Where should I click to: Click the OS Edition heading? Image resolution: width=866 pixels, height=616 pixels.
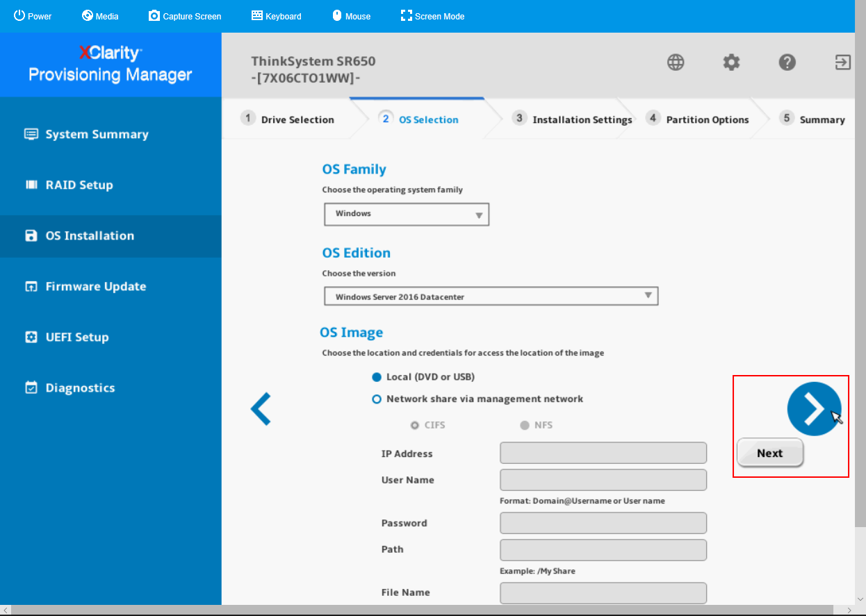point(357,253)
